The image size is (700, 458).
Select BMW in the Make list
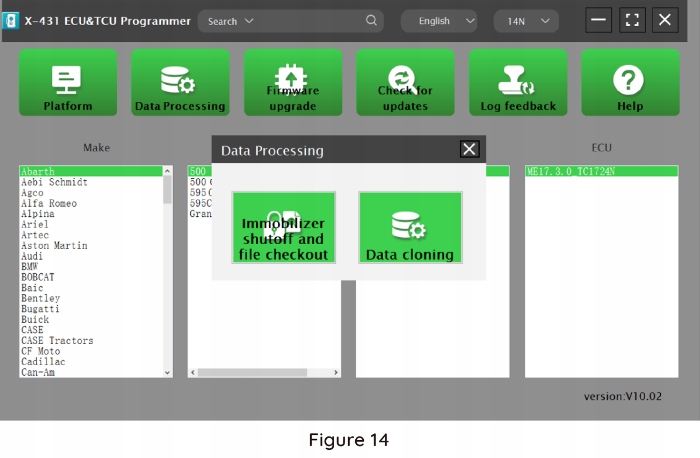click(x=91, y=266)
